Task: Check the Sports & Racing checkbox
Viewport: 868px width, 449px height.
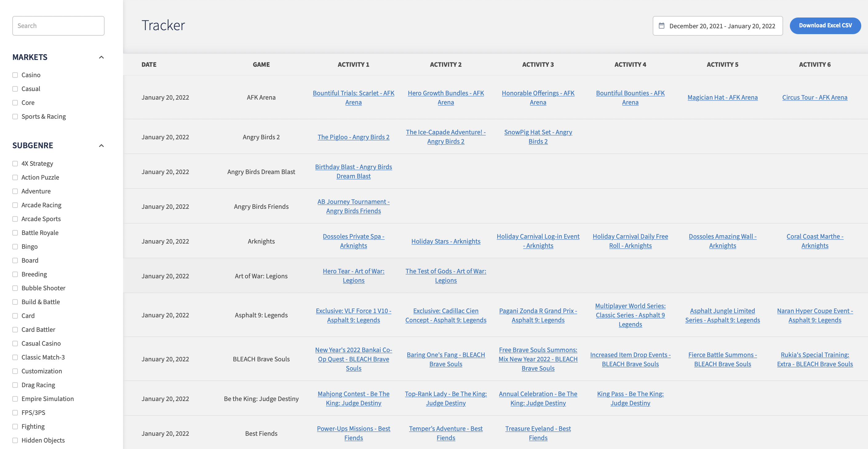Action: (15, 117)
